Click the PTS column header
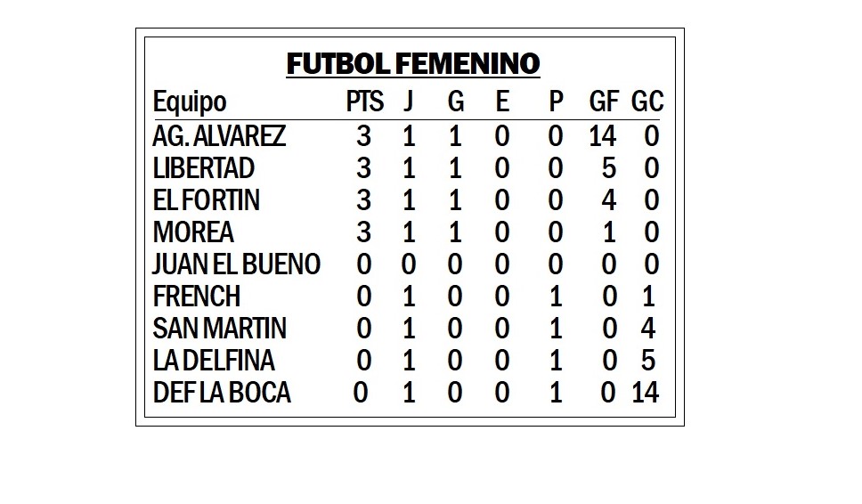Screen dimensions: 862x504 tap(364, 102)
